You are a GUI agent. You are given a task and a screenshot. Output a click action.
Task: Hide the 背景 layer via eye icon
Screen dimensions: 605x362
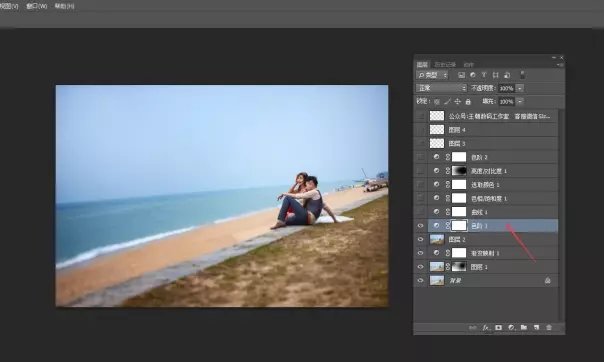pos(421,281)
